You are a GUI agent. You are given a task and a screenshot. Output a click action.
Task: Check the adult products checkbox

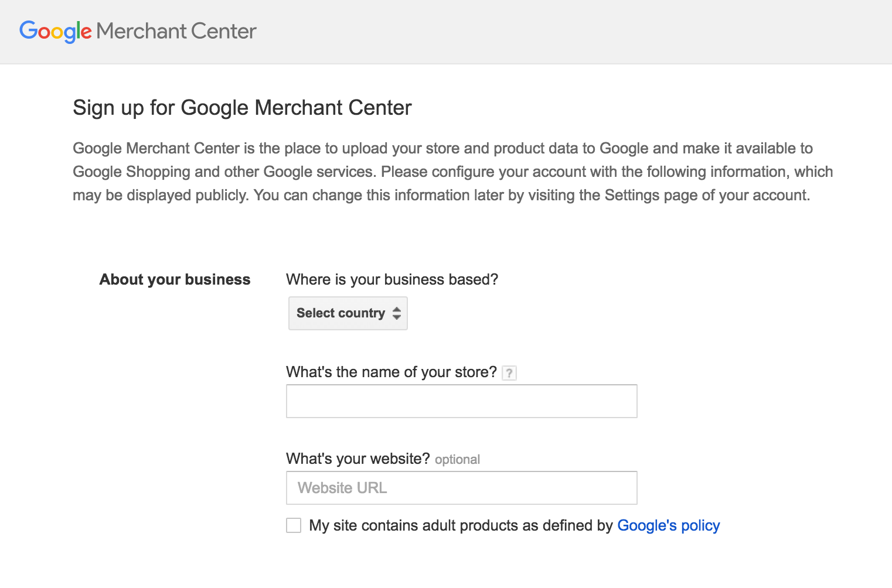coord(294,525)
